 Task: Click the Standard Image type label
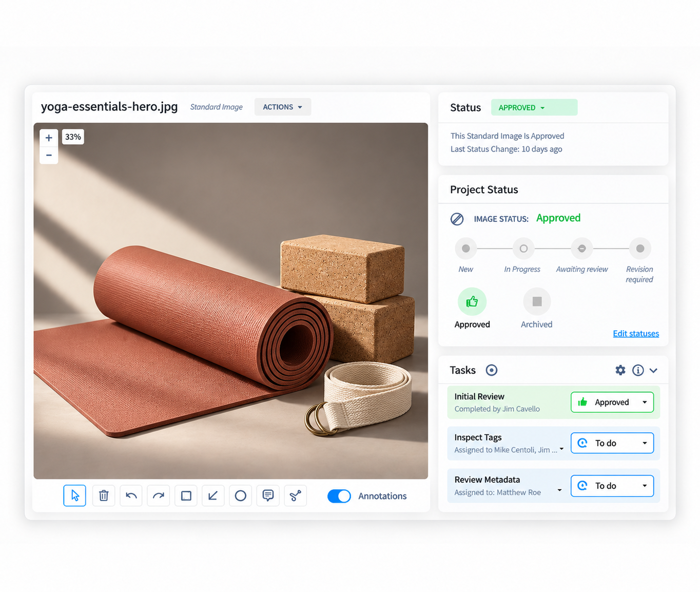tap(217, 107)
